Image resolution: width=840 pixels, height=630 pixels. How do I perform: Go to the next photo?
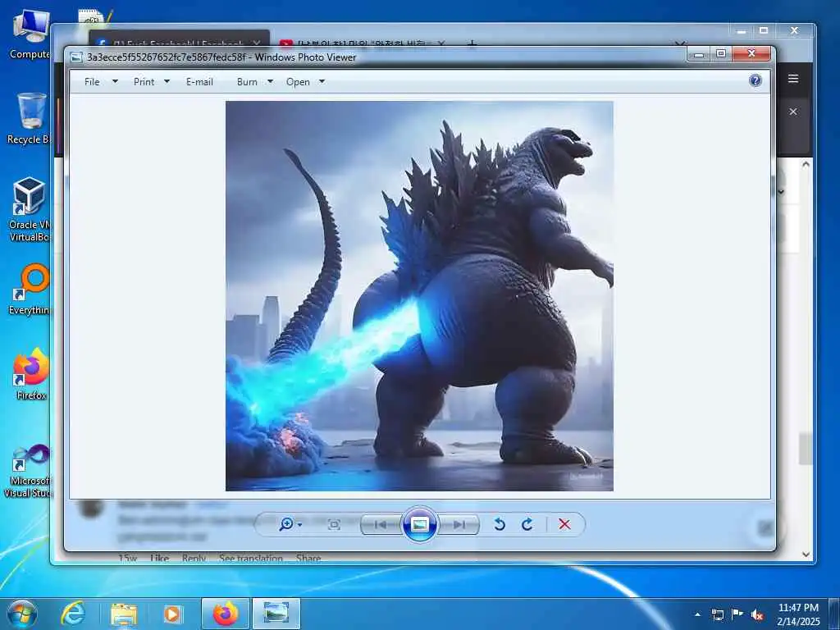tap(459, 524)
